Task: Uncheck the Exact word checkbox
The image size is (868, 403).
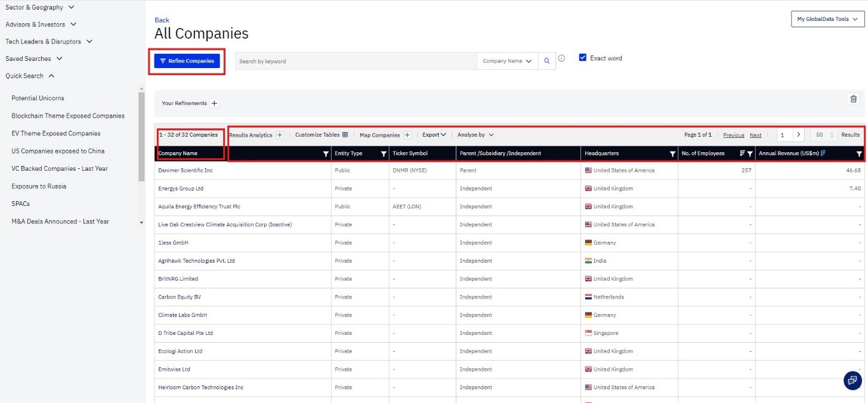Action: 583,58
